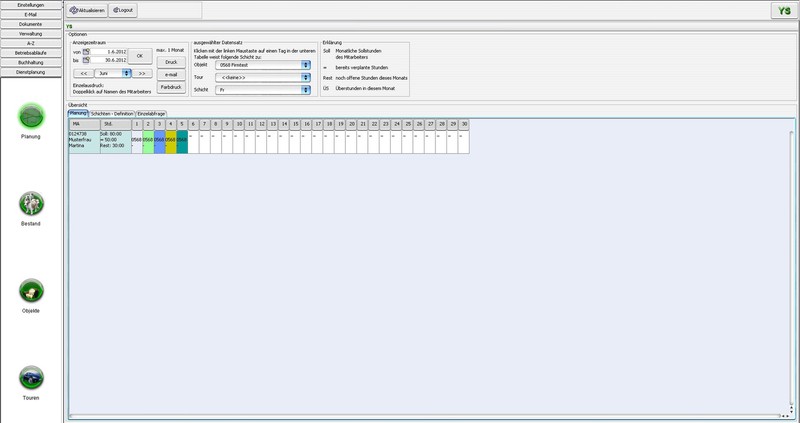Click employee name cell Musterfrau Martina
The width and height of the screenshot is (800, 423).
click(x=85, y=142)
